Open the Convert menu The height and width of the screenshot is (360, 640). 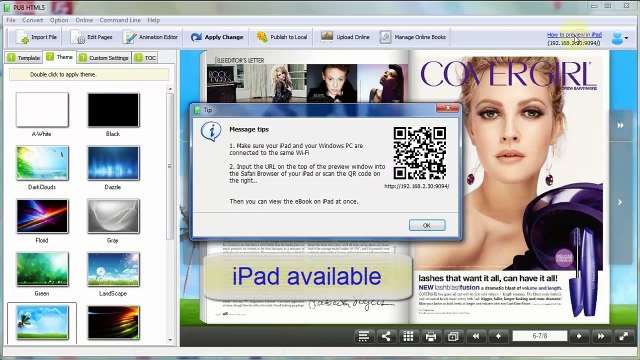tap(33, 20)
